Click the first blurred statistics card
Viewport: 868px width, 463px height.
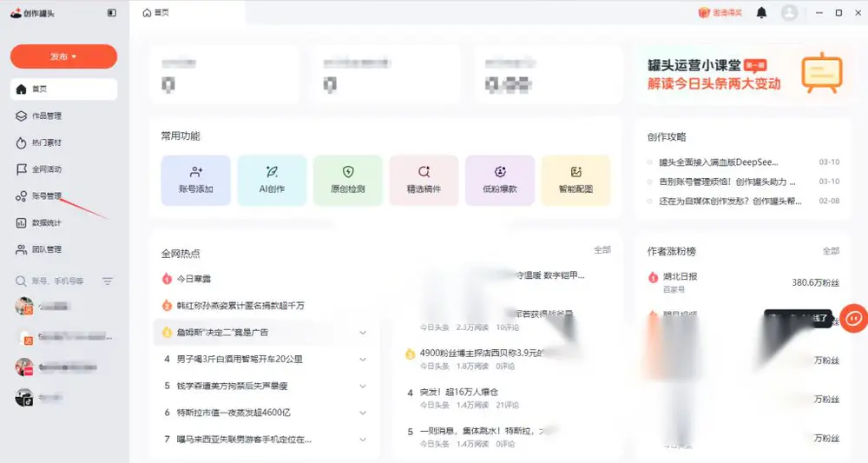(x=224, y=75)
